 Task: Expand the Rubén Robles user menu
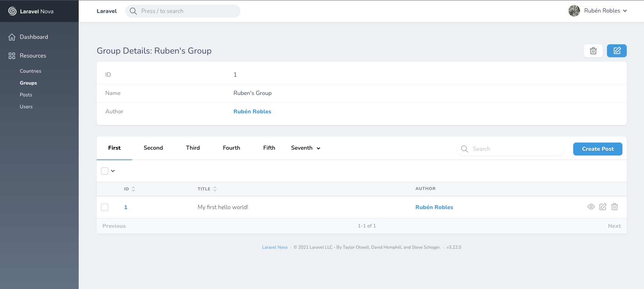coord(606,11)
